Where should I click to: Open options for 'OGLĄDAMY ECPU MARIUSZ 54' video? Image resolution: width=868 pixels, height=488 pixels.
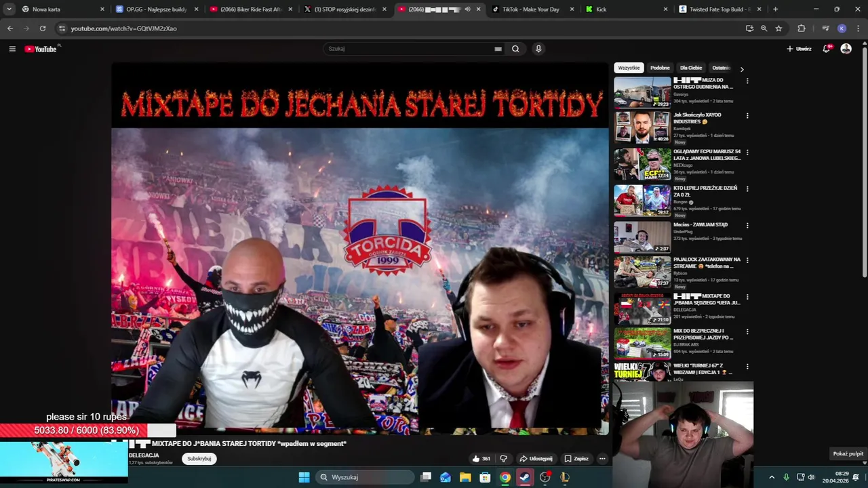click(747, 152)
